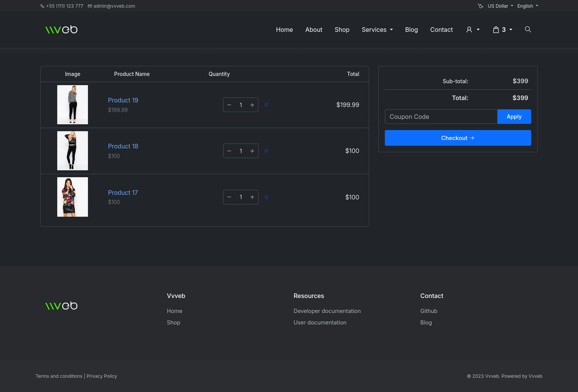Focus the Coupon Code input field
This screenshot has height=392, width=578.
click(441, 117)
